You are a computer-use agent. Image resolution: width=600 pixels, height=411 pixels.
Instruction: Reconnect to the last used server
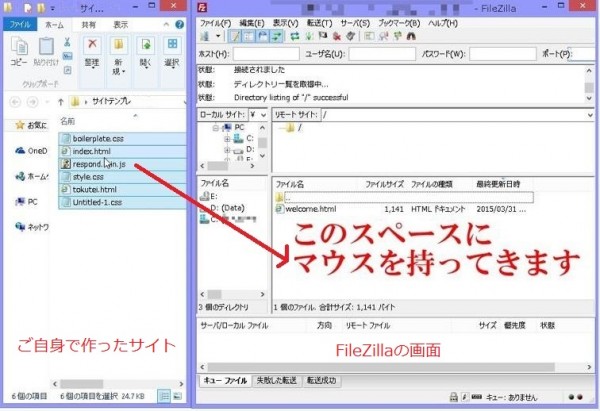point(351,36)
